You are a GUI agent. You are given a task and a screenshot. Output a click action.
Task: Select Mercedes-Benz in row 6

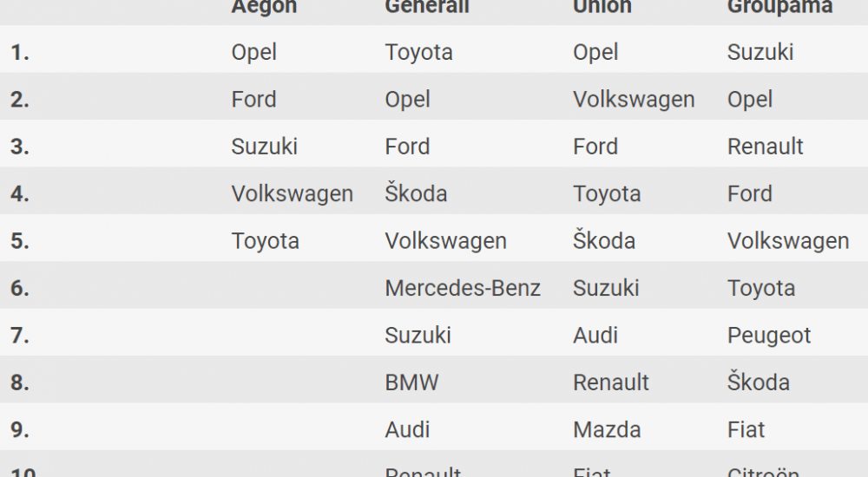463,288
